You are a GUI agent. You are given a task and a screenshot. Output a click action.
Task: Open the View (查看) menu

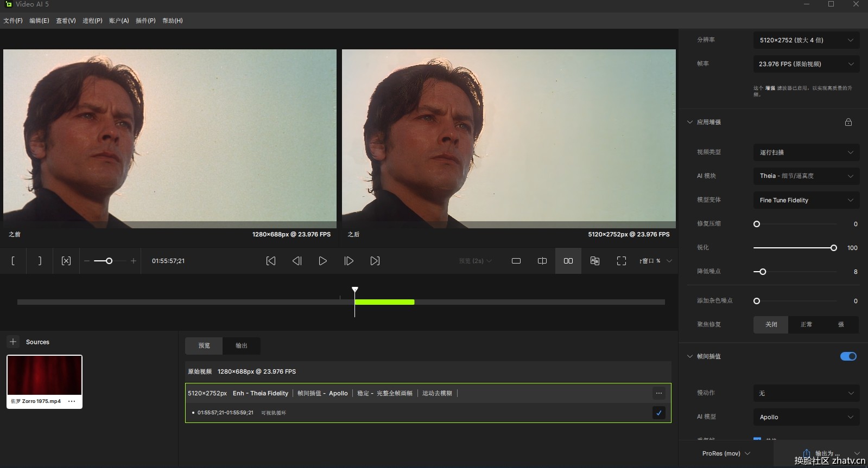pyautogui.click(x=66, y=21)
